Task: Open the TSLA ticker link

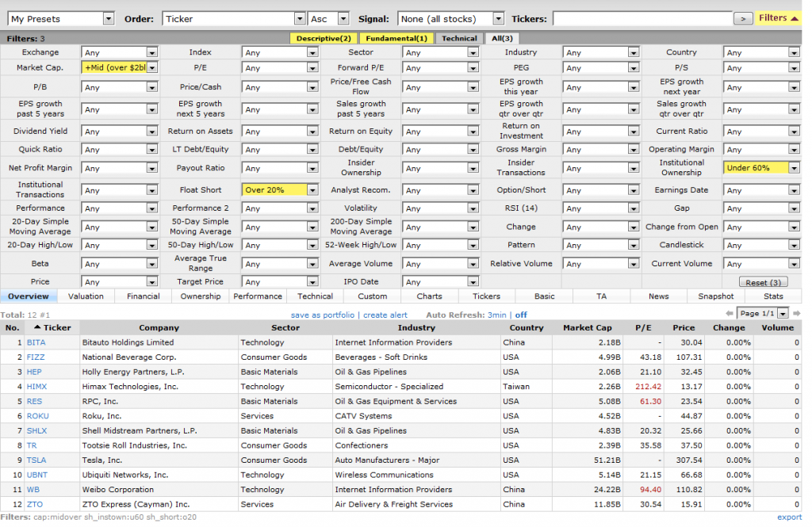Action: point(36,460)
